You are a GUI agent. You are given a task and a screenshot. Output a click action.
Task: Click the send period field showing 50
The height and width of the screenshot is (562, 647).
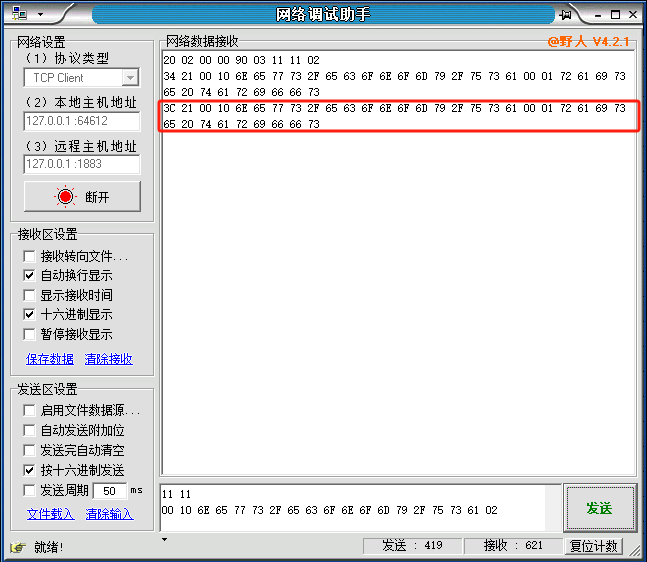(x=110, y=491)
